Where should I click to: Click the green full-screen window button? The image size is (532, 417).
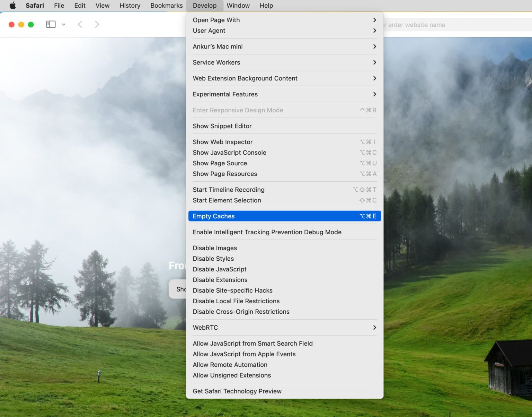pyautogui.click(x=31, y=24)
